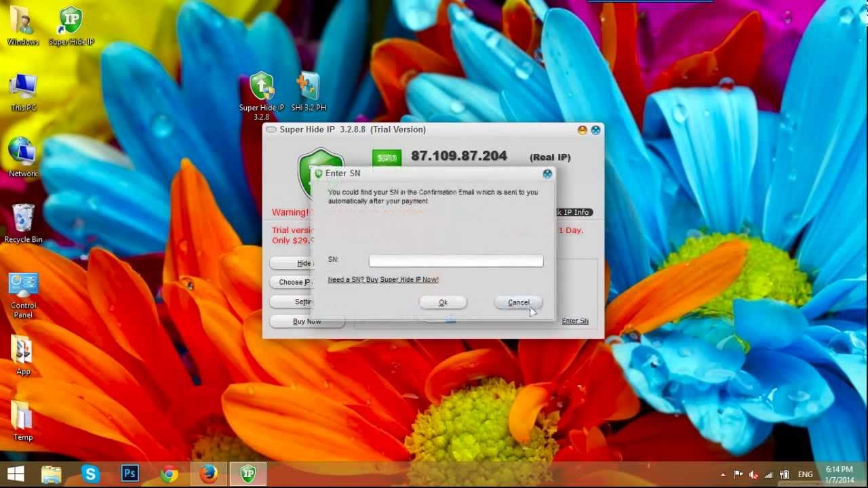This screenshot has height=488, width=868.
Task: Close the Enter SN dialog with its X icon
Action: (x=547, y=174)
